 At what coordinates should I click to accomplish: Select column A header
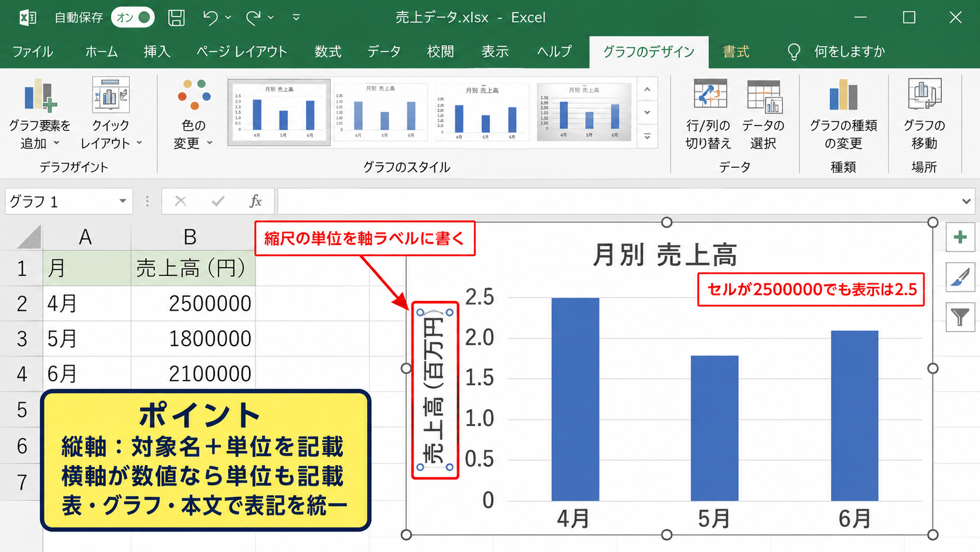point(86,237)
